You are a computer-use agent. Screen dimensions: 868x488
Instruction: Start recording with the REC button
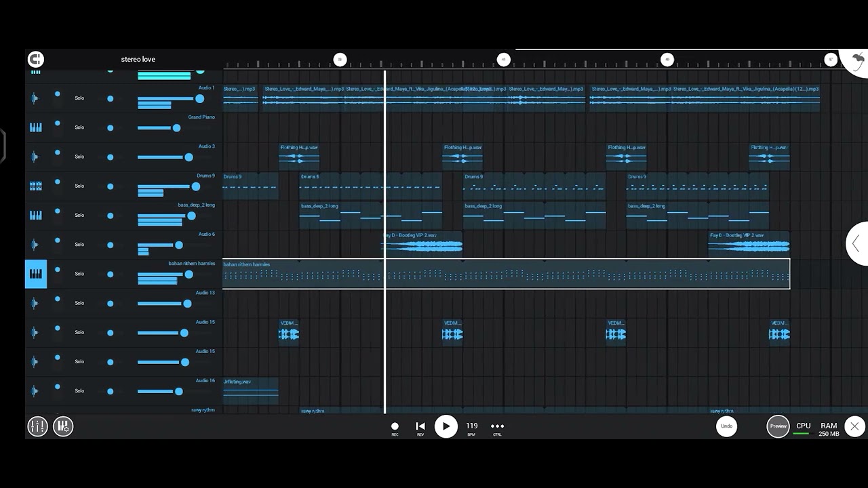pos(395,428)
